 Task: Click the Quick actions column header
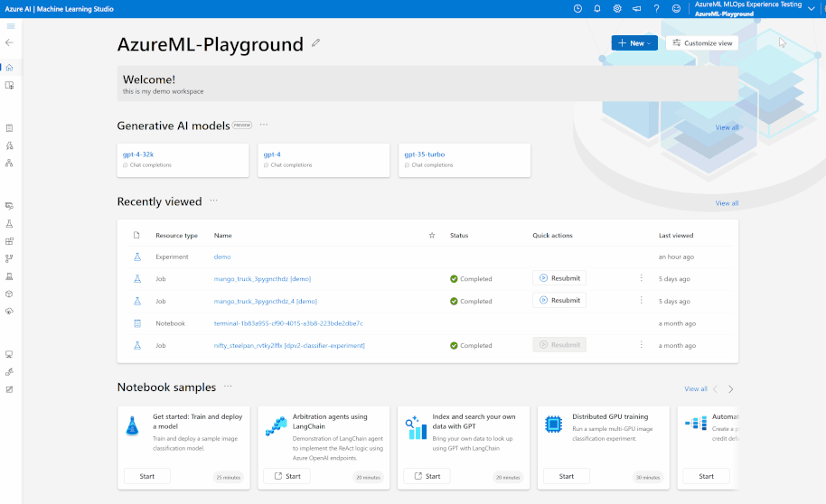point(552,236)
